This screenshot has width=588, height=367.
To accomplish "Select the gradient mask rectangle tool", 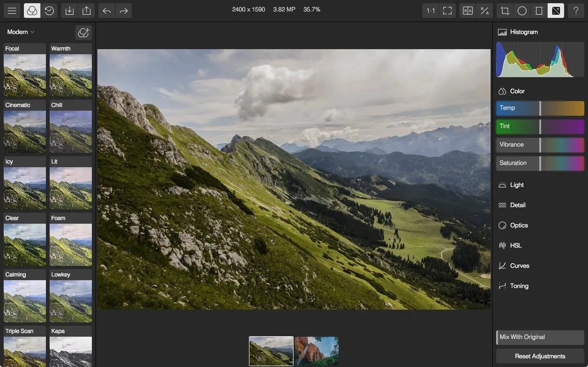I will tap(539, 11).
